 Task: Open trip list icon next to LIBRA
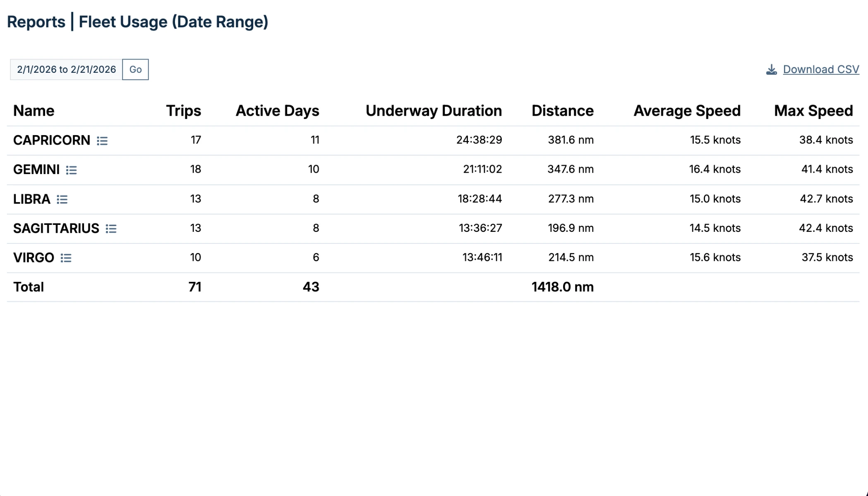(x=62, y=200)
